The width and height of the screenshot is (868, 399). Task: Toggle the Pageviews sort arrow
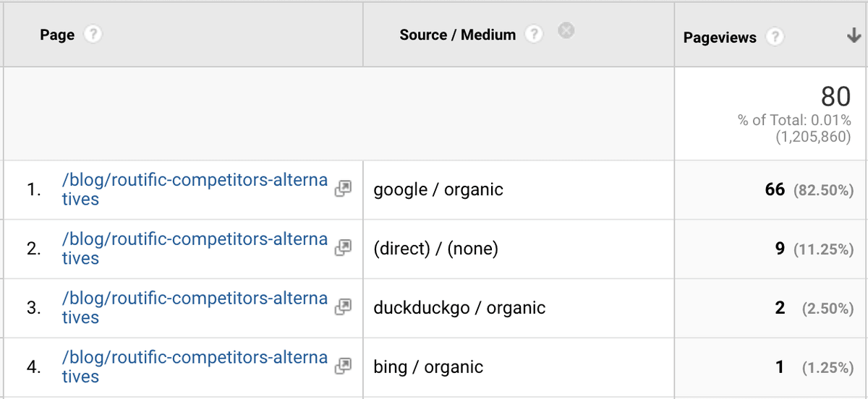(854, 37)
